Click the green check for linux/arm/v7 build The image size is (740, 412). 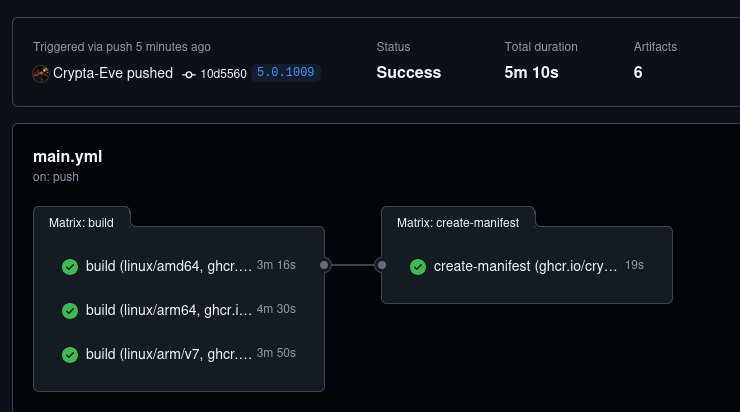[70, 355]
